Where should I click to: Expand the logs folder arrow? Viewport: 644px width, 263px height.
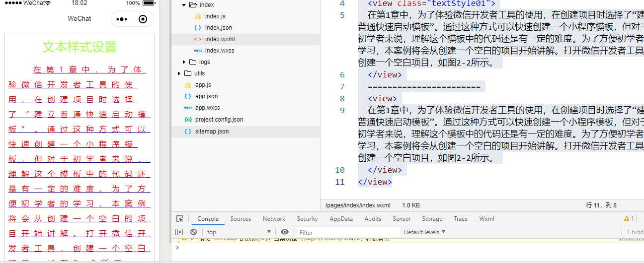(x=184, y=62)
